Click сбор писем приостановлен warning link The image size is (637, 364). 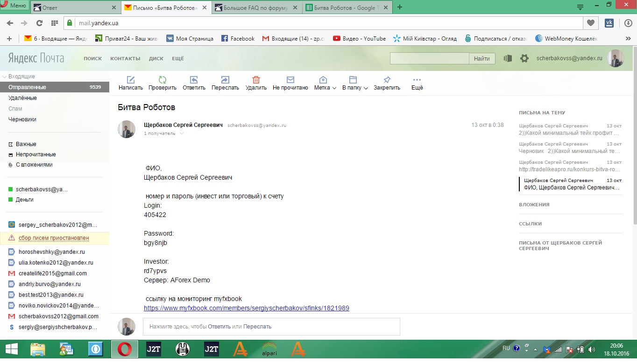(54, 238)
